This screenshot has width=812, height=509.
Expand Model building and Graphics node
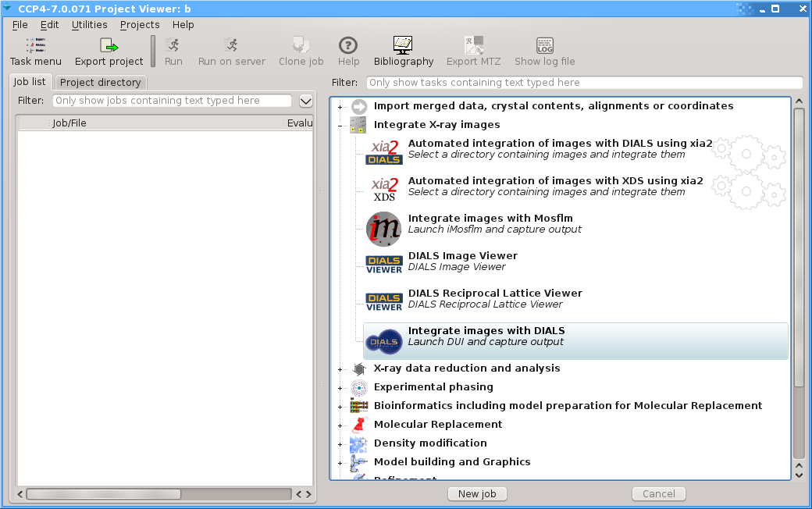coord(340,462)
